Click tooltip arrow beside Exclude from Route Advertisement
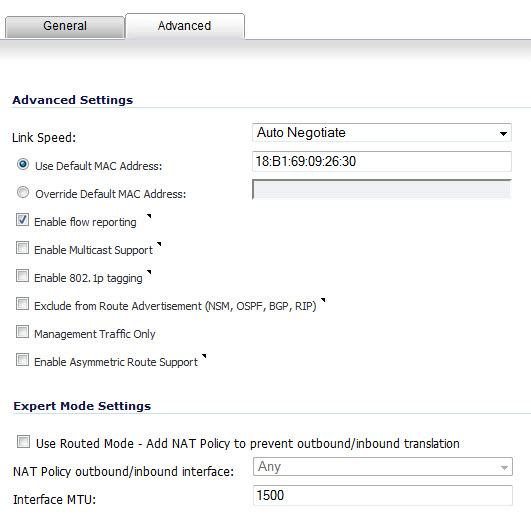This screenshot has width=531, height=519. [x=323, y=300]
